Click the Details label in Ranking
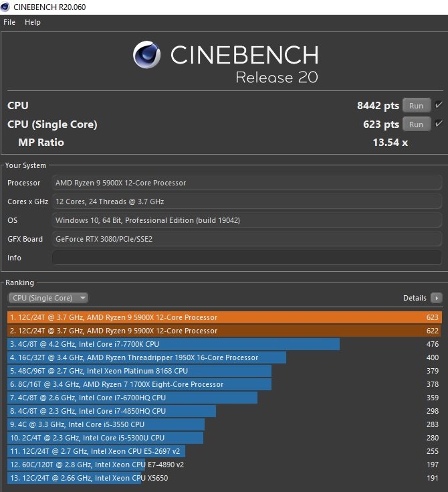 pos(415,298)
